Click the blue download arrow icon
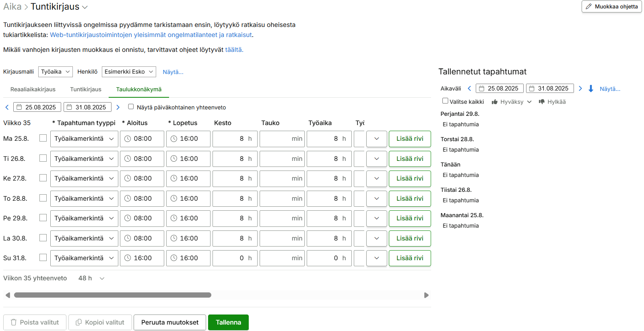Viewport: 644px width, 331px height. click(x=590, y=88)
